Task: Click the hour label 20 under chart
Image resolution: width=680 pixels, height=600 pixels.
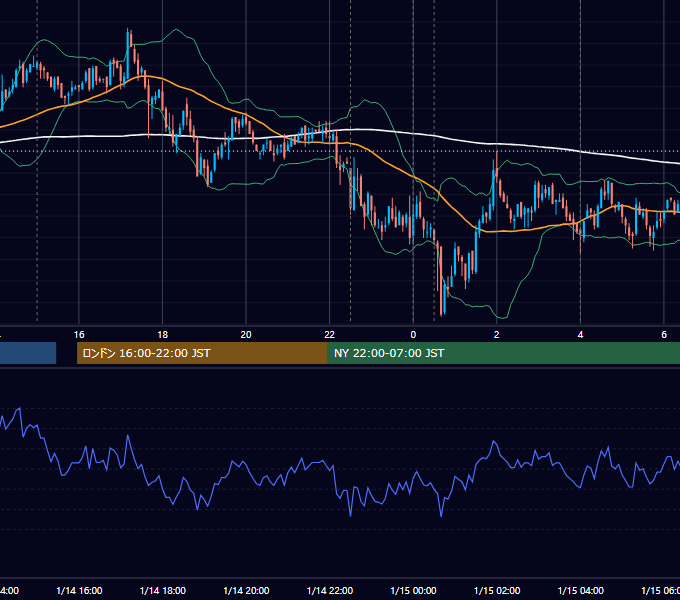Action: coord(246,335)
